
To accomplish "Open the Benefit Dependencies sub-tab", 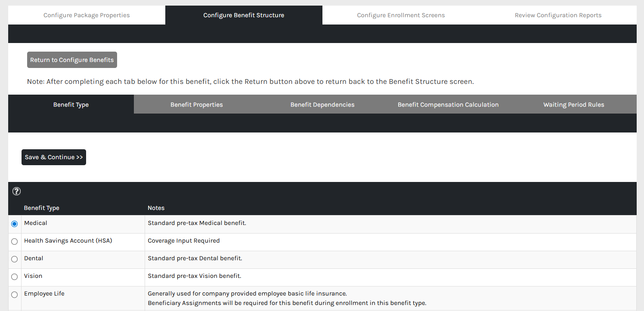I will (x=322, y=105).
